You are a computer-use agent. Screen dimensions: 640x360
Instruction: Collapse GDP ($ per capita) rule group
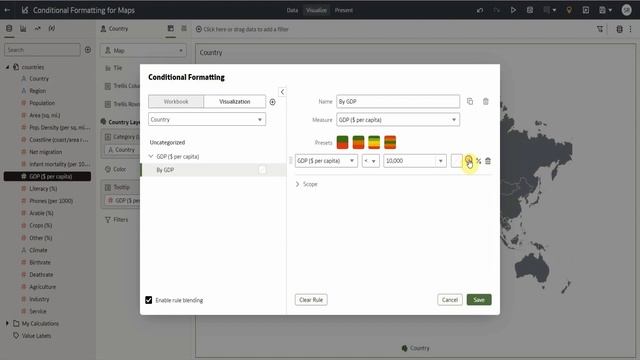[x=151, y=156]
